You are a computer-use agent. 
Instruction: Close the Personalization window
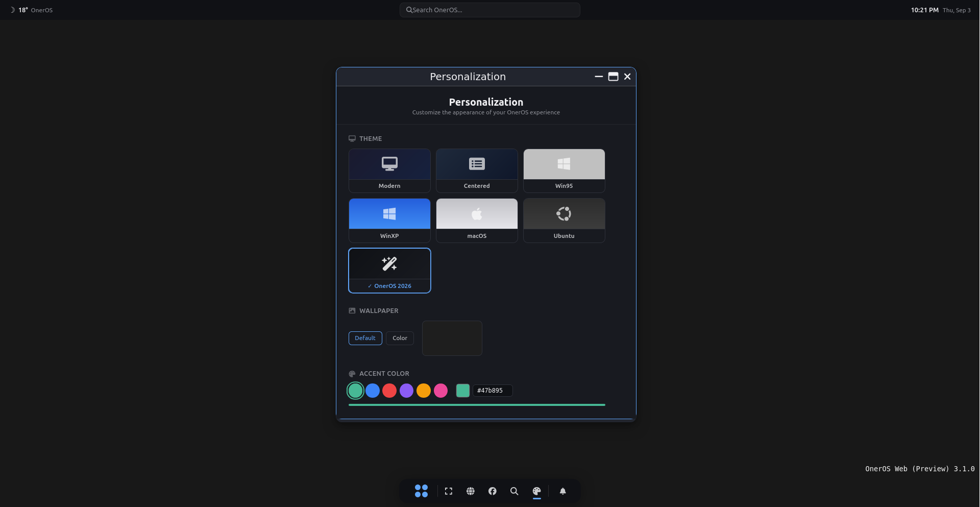627,77
